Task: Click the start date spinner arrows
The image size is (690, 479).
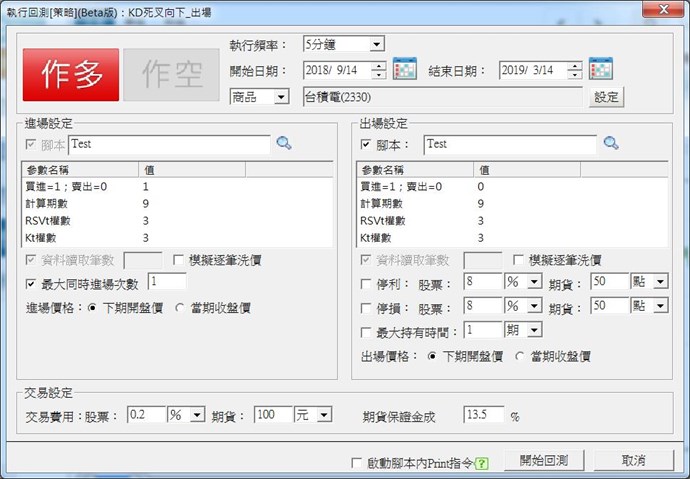Action: tap(378, 70)
